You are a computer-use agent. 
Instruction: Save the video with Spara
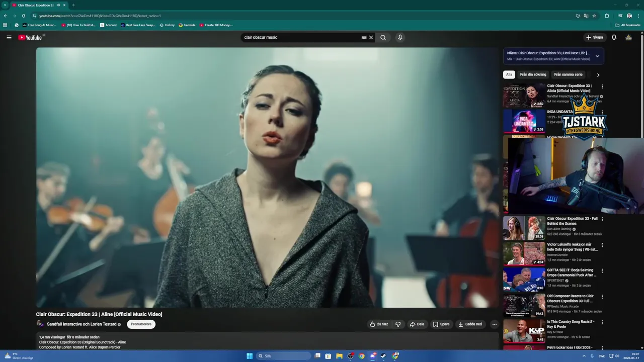pyautogui.click(x=441, y=324)
